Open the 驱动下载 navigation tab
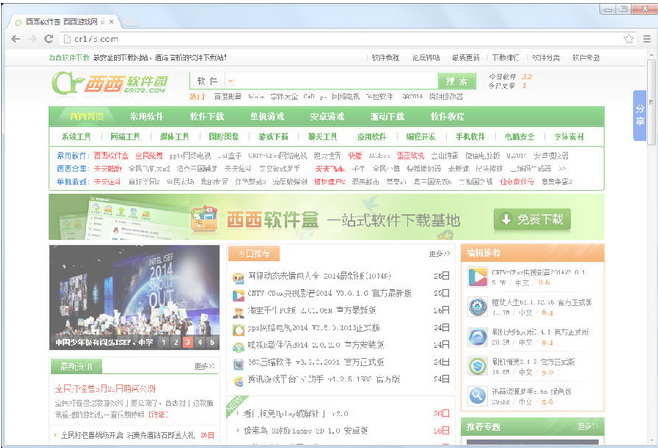The height and width of the screenshot is (448, 658). click(387, 116)
